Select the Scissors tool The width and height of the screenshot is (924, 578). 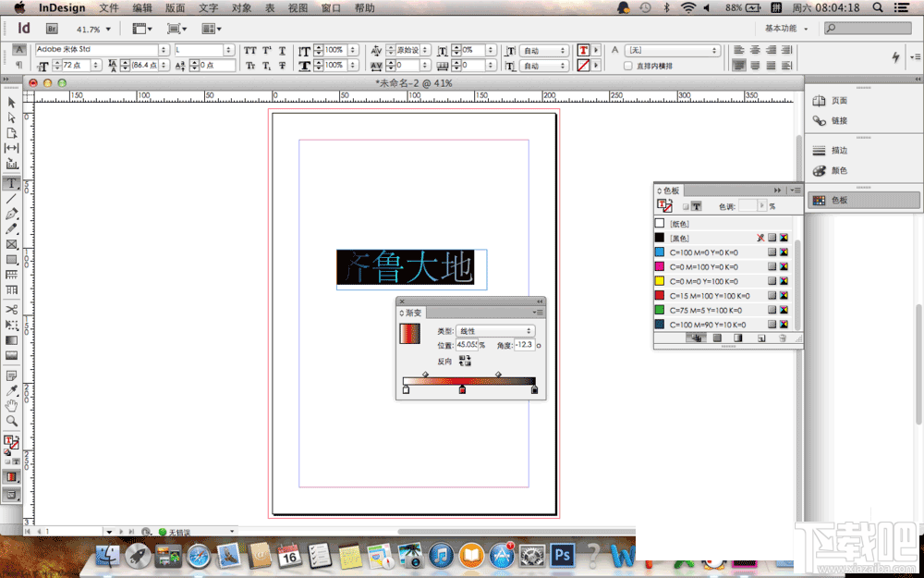click(x=11, y=309)
